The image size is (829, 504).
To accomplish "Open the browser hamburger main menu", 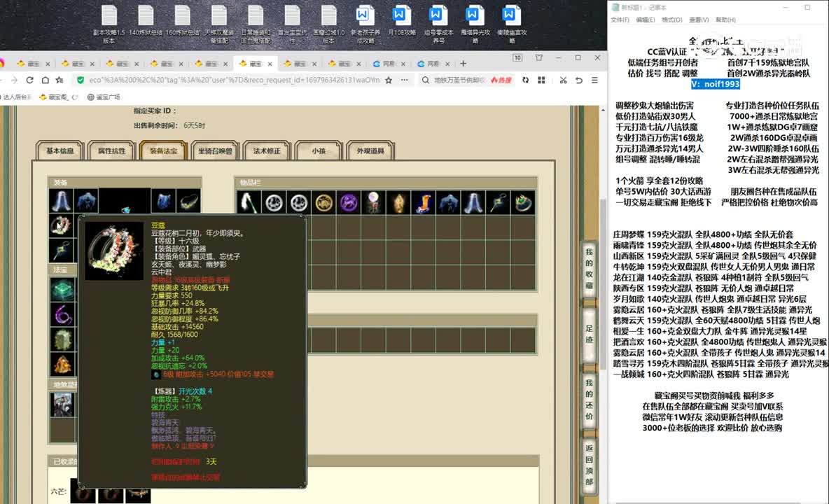I will coord(594,80).
